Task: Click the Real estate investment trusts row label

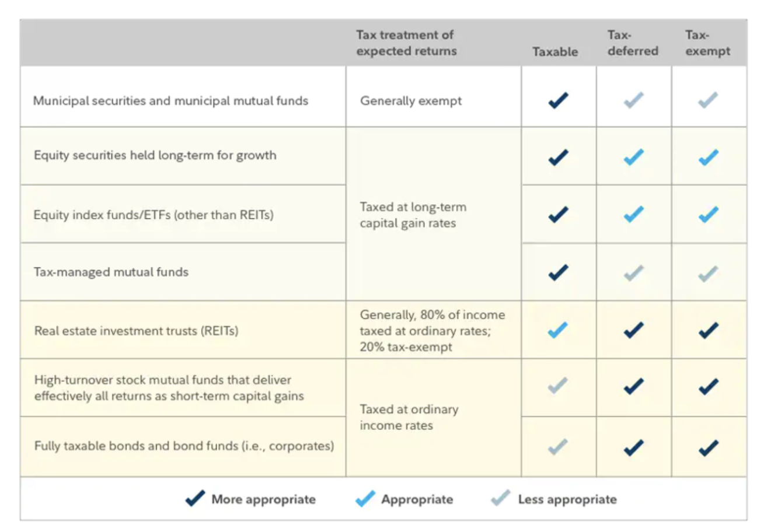Action: 136,331
